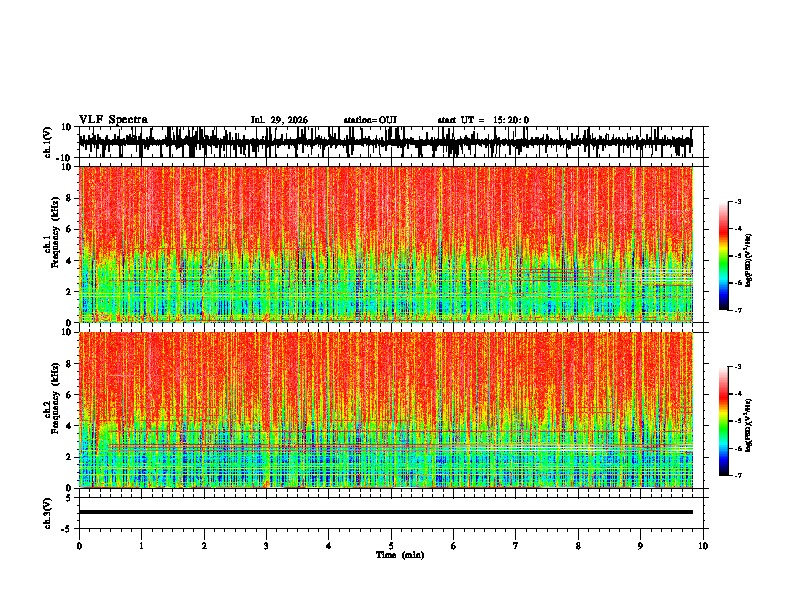Click the "VLF Spectra" title text
The image size is (792, 612).
(113, 120)
